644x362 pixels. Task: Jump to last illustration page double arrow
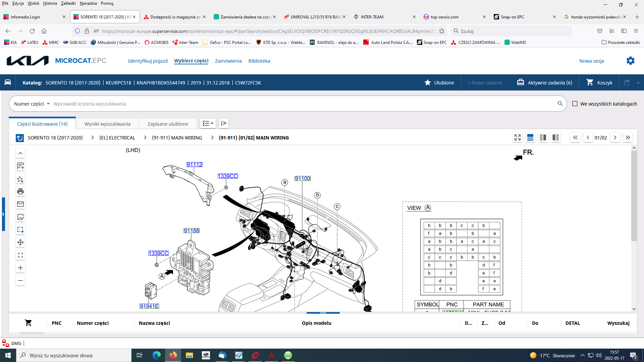(x=628, y=137)
